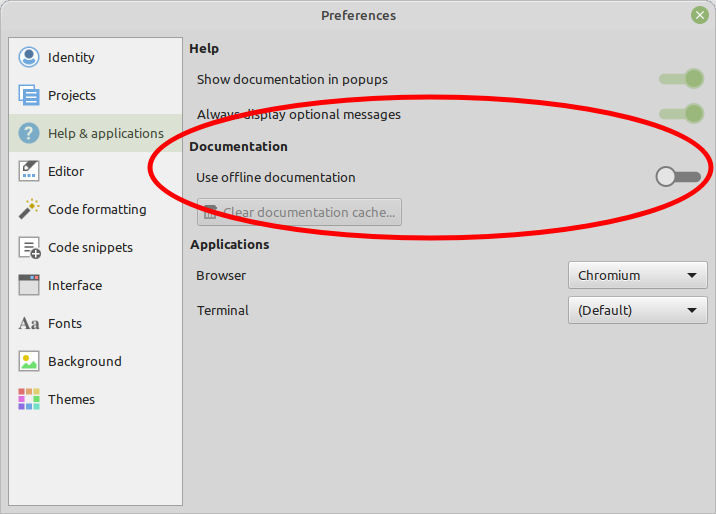
Task: Switch to the Projects page
Action: pos(95,95)
